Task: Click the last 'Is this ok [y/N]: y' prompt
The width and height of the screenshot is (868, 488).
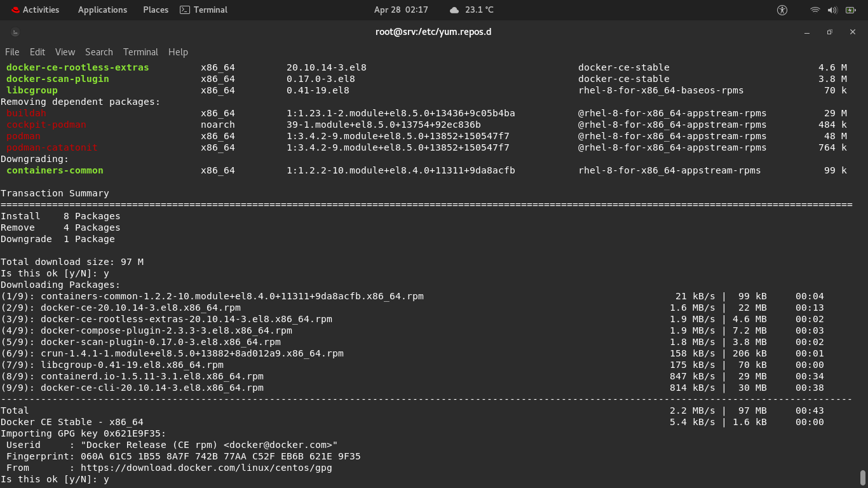Action: point(55,479)
